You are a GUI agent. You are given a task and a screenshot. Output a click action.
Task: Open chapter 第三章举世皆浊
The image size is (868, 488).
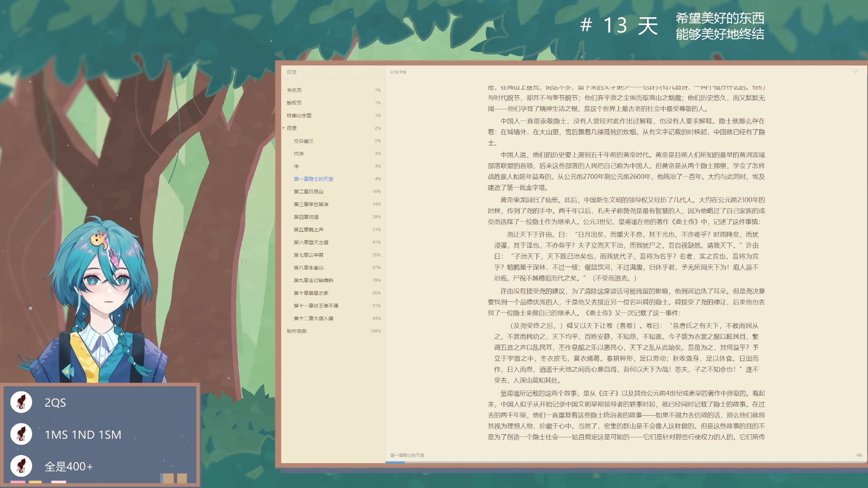point(333,204)
